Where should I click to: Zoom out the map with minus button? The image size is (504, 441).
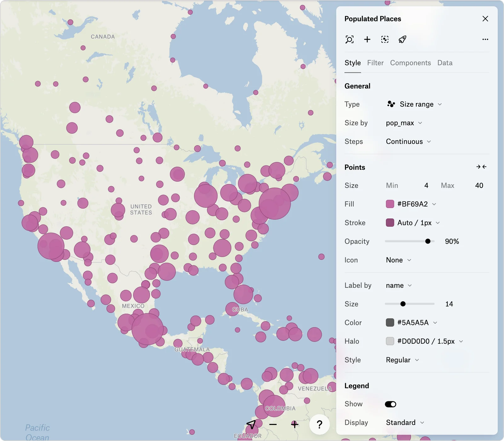click(x=273, y=424)
